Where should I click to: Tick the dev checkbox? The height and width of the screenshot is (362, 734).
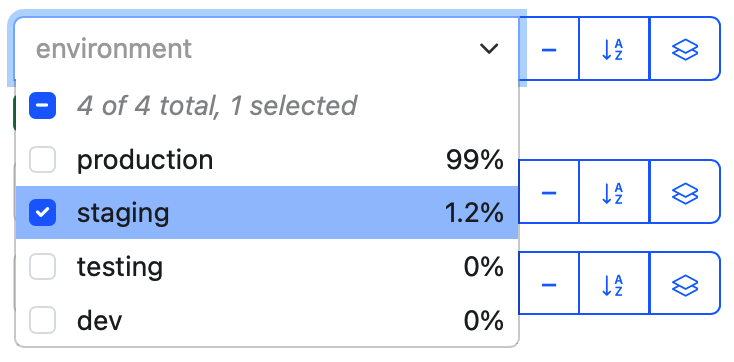pyautogui.click(x=43, y=320)
